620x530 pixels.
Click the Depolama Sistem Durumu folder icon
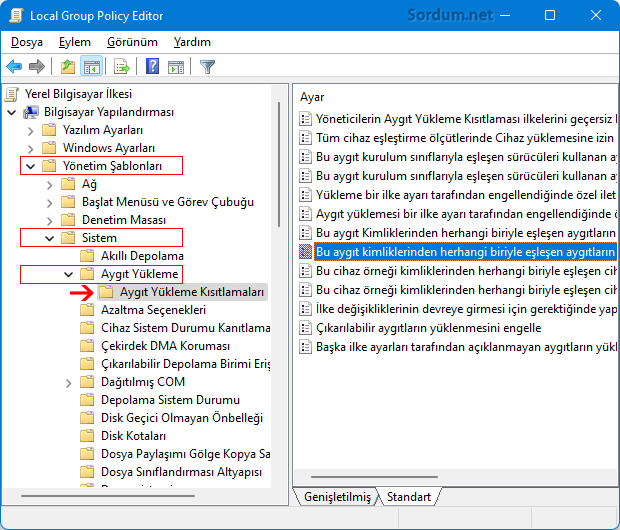[x=87, y=399]
